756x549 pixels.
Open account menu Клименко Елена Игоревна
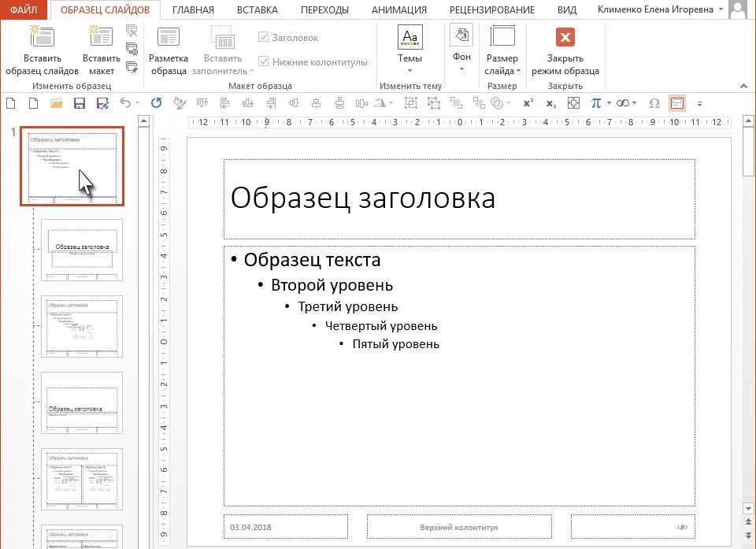(x=661, y=9)
